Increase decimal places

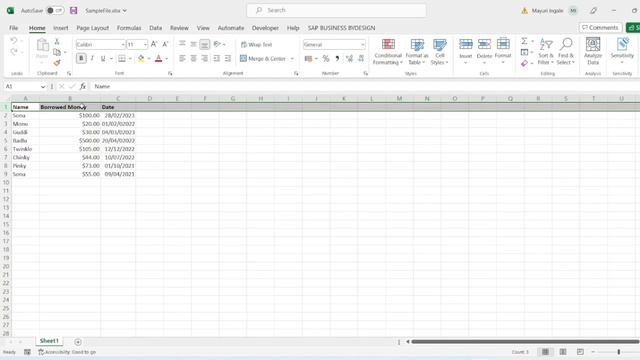pyautogui.click(x=349, y=59)
